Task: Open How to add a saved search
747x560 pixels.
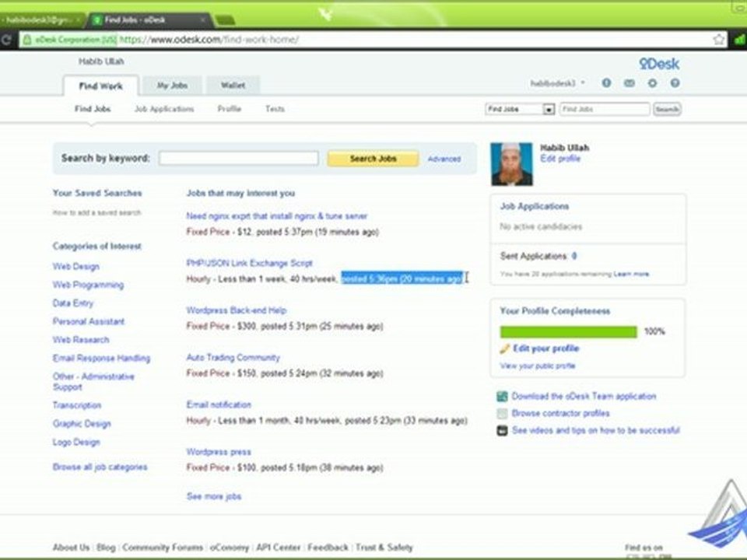Action: pos(96,212)
